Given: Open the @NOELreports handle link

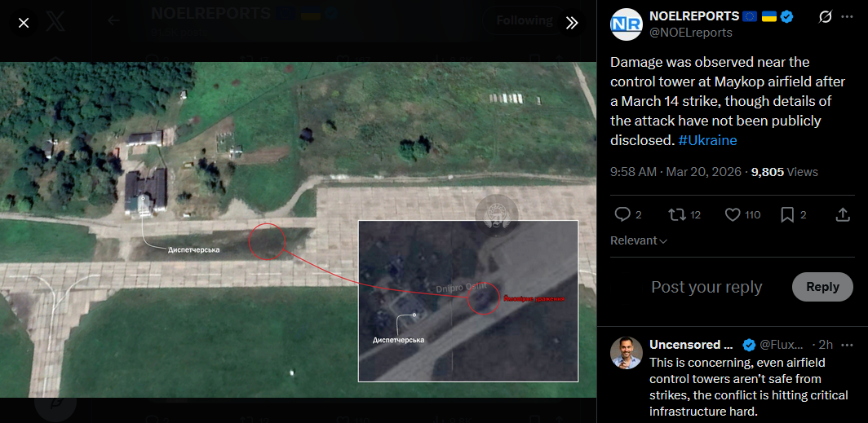Looking at the screenshot, I should [691, 33].
